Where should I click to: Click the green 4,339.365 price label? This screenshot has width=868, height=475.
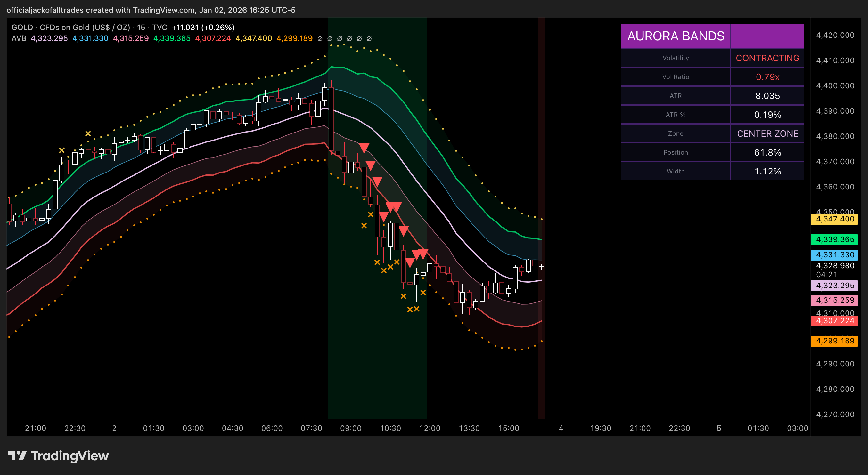click(835, 239)
